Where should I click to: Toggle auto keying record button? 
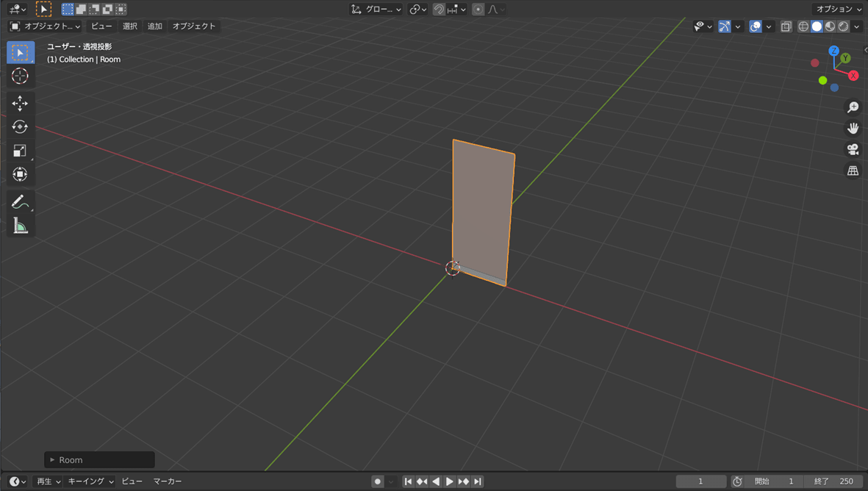tap(378, 481)
